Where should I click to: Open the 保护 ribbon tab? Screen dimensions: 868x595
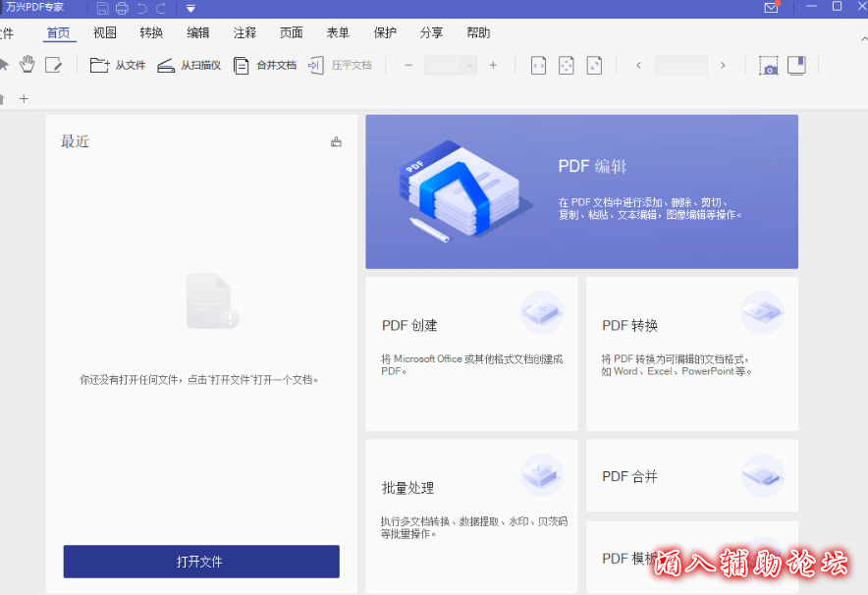[385, 32]
